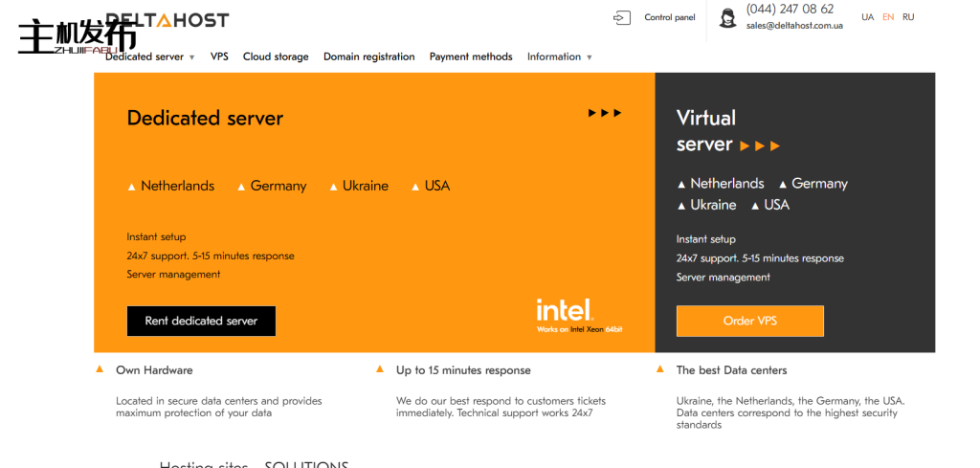Expand the Information dropdown menu
Viewport: 980px width, 468px height.
[559, 56]
